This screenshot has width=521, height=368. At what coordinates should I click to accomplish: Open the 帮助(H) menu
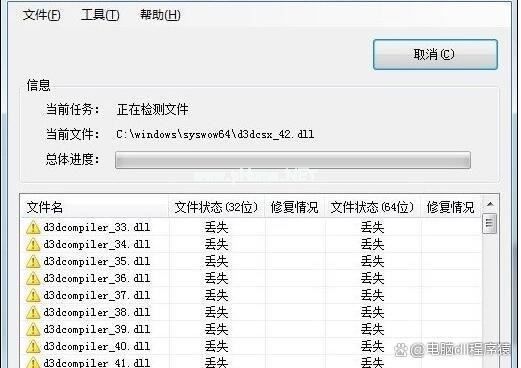pyautogui.click(x=160, y=15)
